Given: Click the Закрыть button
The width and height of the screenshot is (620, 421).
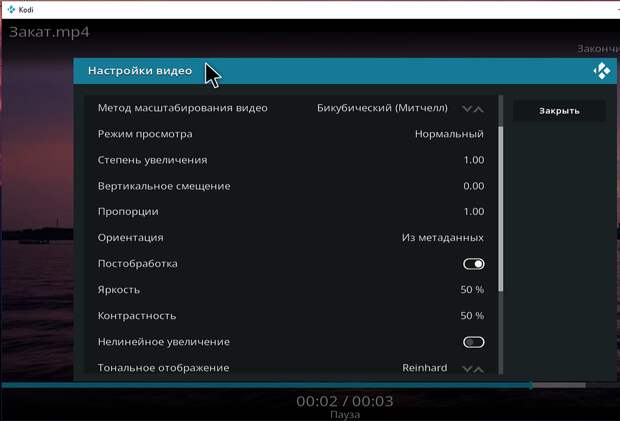Looking at the screenshot, I should pyautogui.click(x=559, y=111).
